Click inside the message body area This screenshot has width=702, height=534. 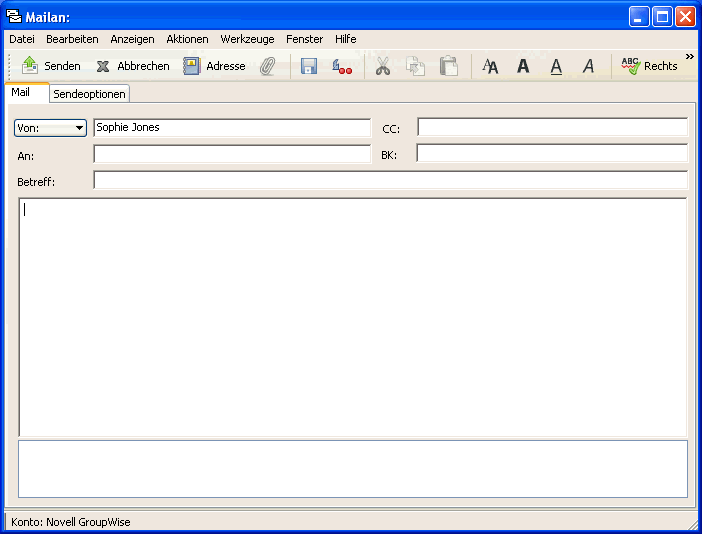click(x=352, y=317)
